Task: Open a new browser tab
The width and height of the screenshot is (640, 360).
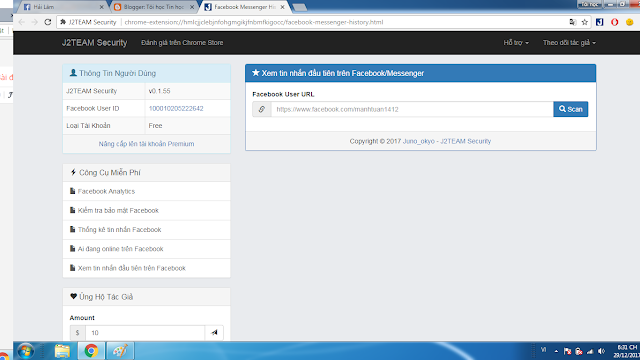Action: point(300,7)
